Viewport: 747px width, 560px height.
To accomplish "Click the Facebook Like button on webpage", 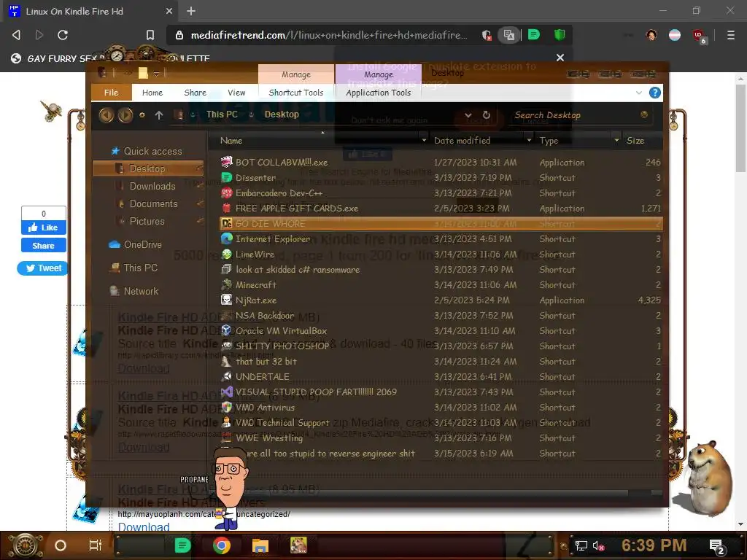I will point(43,227).
